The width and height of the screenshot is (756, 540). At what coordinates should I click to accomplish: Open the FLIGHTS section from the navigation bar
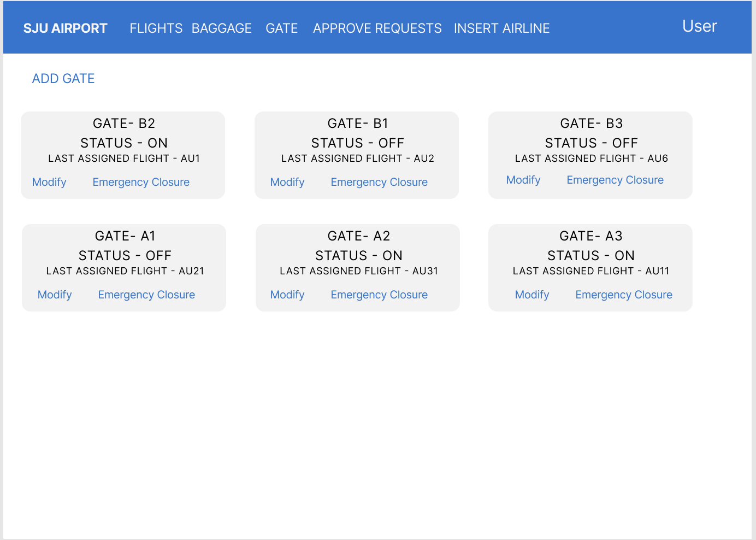click(x=156, y=28)
